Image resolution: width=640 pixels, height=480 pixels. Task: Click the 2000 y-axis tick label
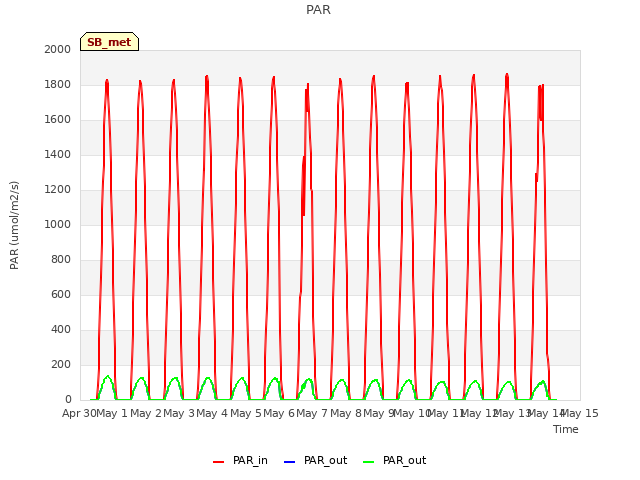(58, 49)
